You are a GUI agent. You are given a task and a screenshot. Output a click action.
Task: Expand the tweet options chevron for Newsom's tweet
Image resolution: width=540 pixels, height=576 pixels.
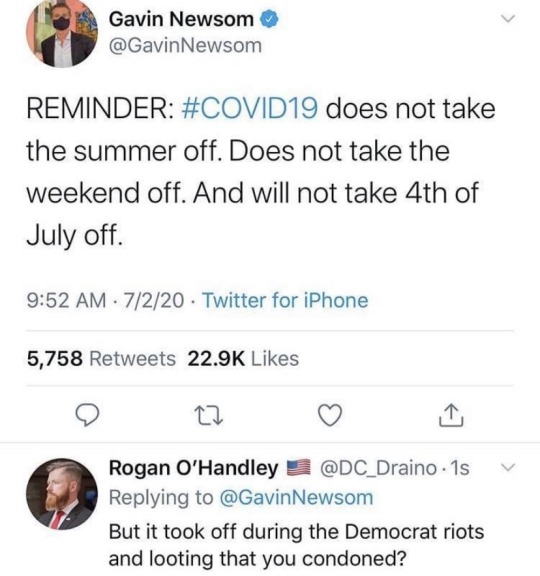[x=508, y=18]
